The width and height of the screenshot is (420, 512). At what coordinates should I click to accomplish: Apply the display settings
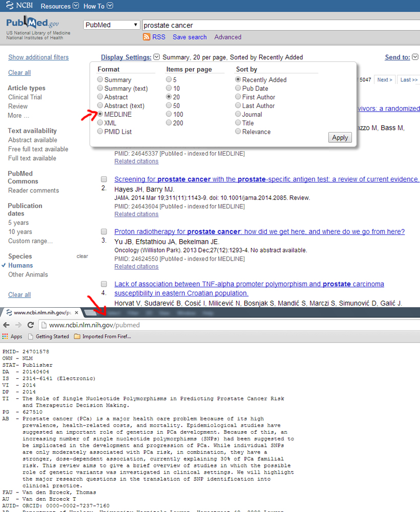340,137
